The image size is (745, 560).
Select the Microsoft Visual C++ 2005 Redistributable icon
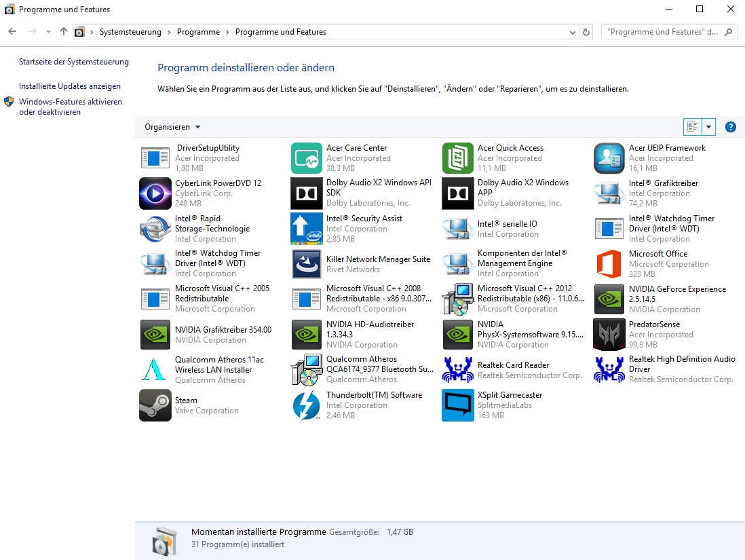(x=155, y=299)
